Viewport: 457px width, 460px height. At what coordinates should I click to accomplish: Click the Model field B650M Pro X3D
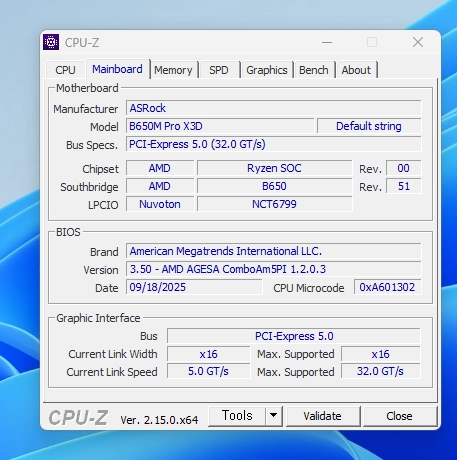tap(220, 126)
